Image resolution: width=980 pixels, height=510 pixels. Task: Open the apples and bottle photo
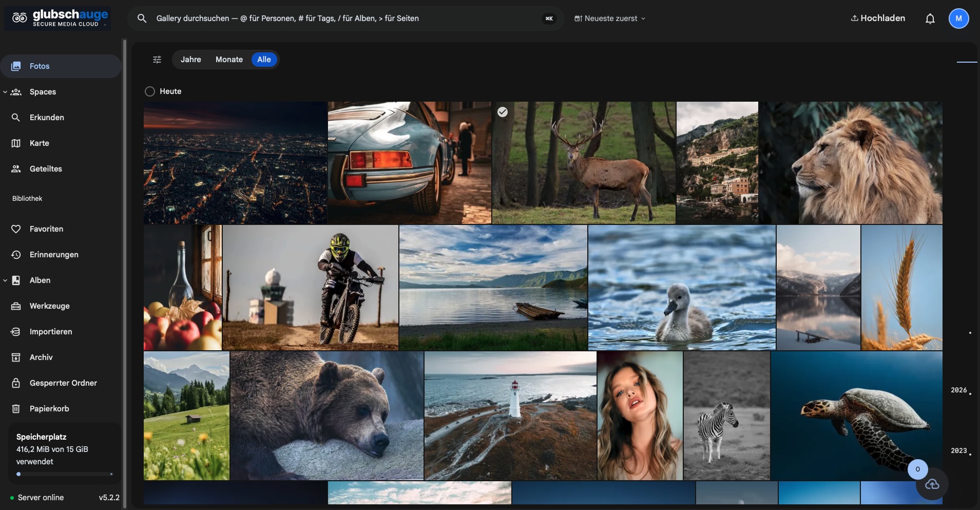(x=183, y=288)
